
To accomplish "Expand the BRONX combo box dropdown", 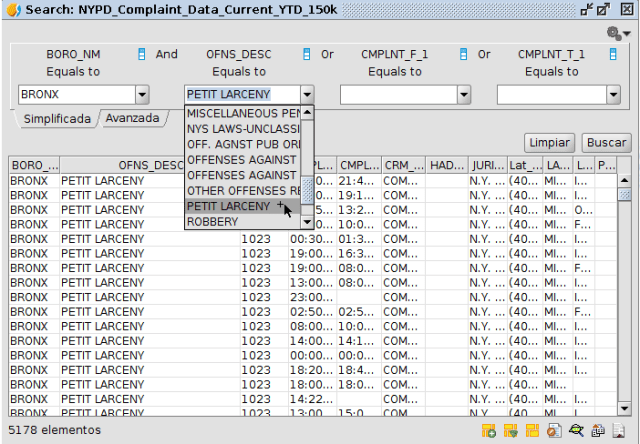I will [141, 95].
